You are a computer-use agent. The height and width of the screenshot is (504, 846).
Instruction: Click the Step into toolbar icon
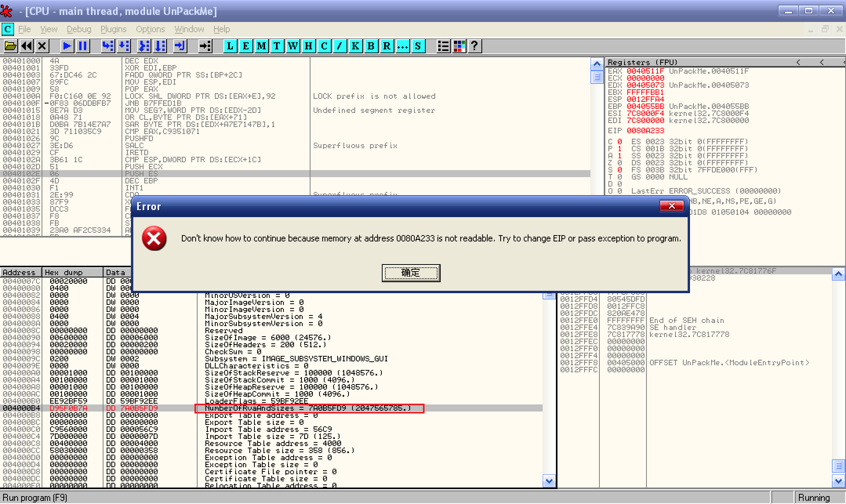click(107, 46)
